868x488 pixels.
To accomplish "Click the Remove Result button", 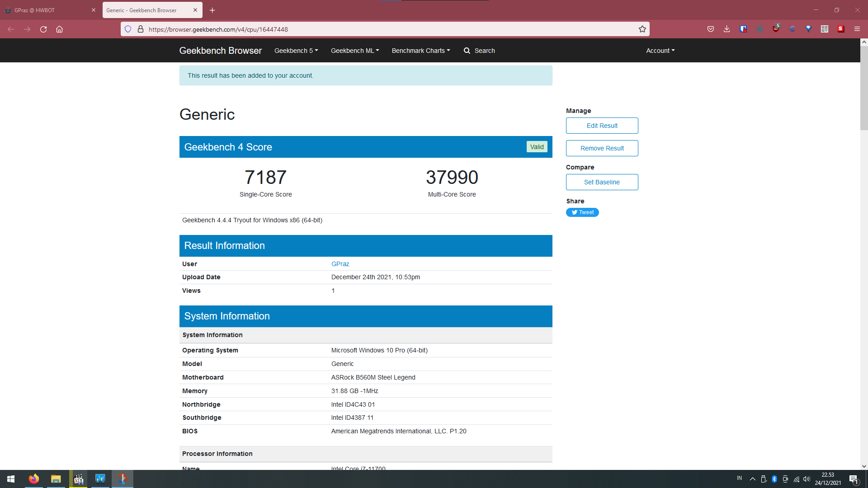I will pyautogui.click(x=602, y=148).
